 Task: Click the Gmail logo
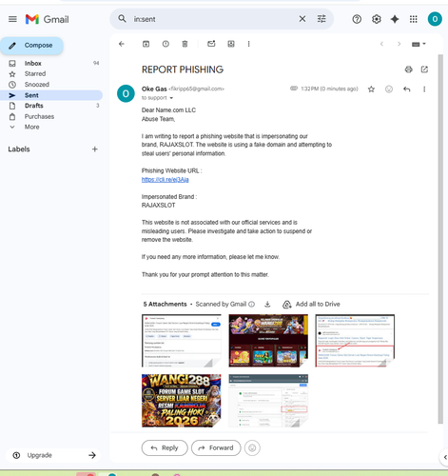(47, 19)
